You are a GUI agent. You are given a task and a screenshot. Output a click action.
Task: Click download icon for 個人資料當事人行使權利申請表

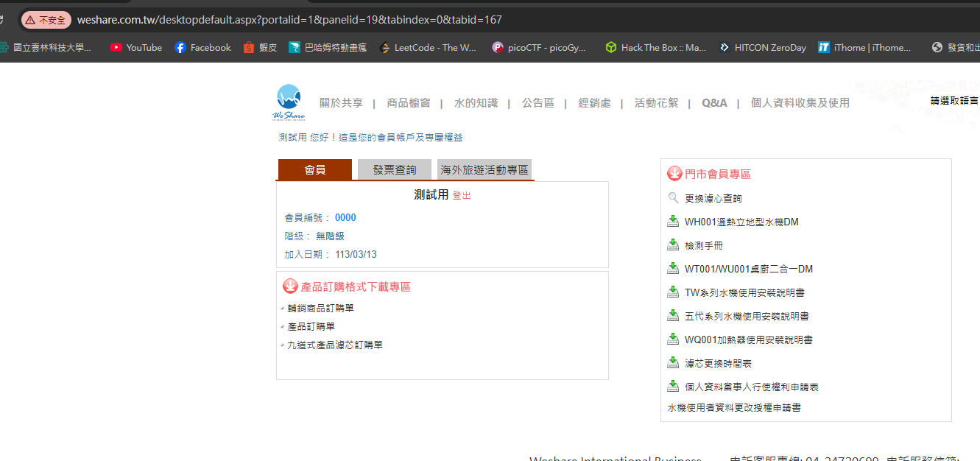(673, 386)
